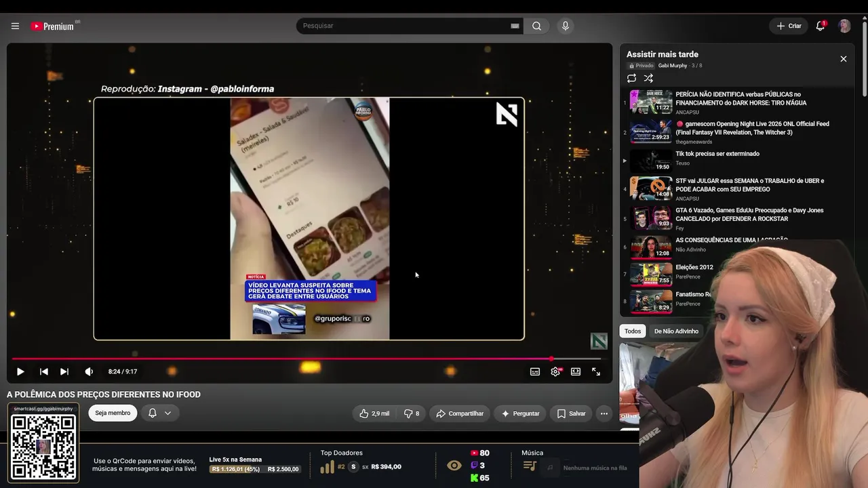Click the video title A POLÊMICA DOS PREÇOS
868x488 pixels.
click(104, 394)
